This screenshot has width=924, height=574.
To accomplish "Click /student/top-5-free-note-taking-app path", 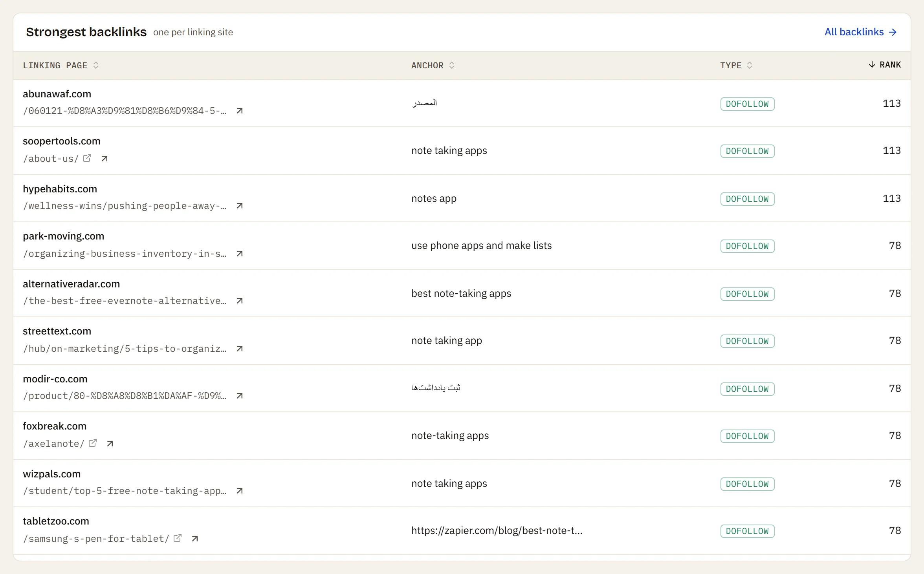I will (x=125, y=491).
